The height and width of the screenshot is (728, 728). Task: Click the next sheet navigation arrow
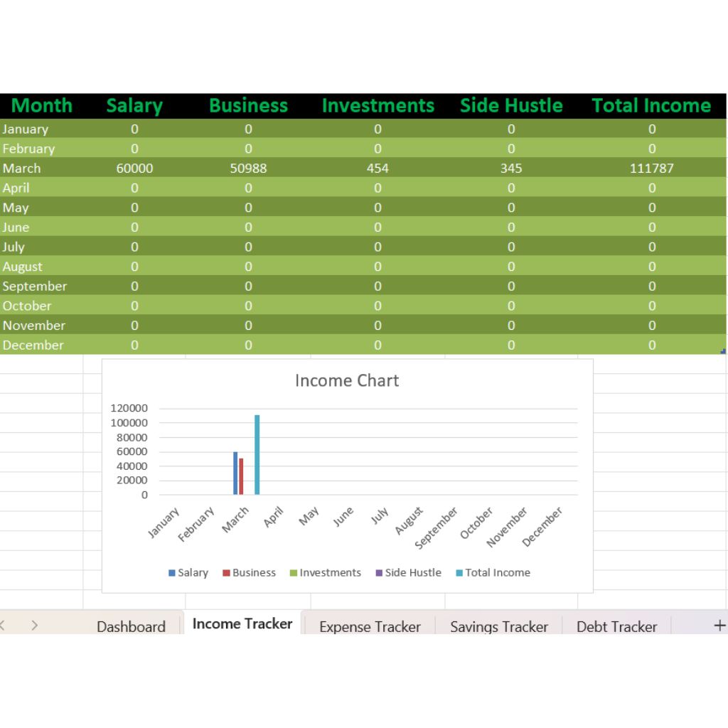point(34,626)
